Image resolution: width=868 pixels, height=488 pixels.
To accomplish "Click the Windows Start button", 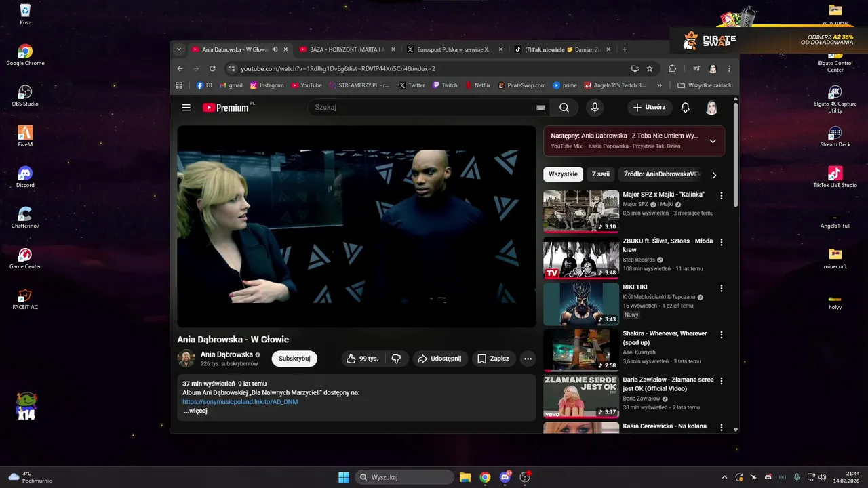I will (x=344, y=477).
